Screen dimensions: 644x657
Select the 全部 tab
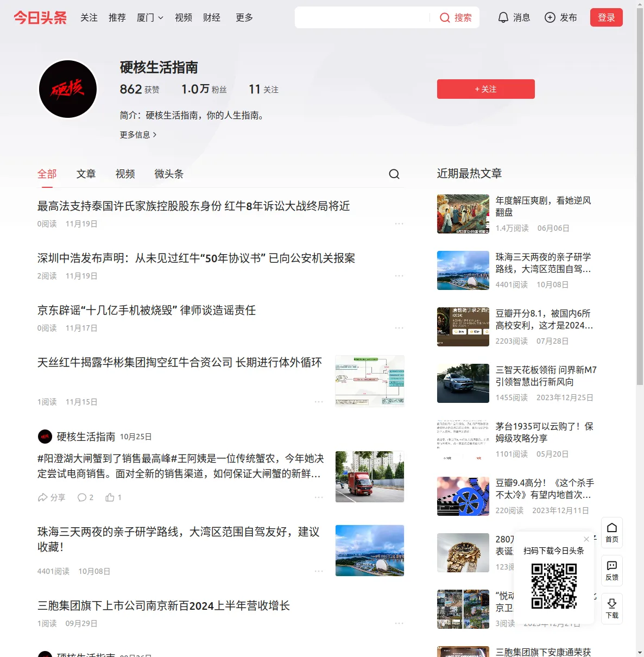coord(47,174)
